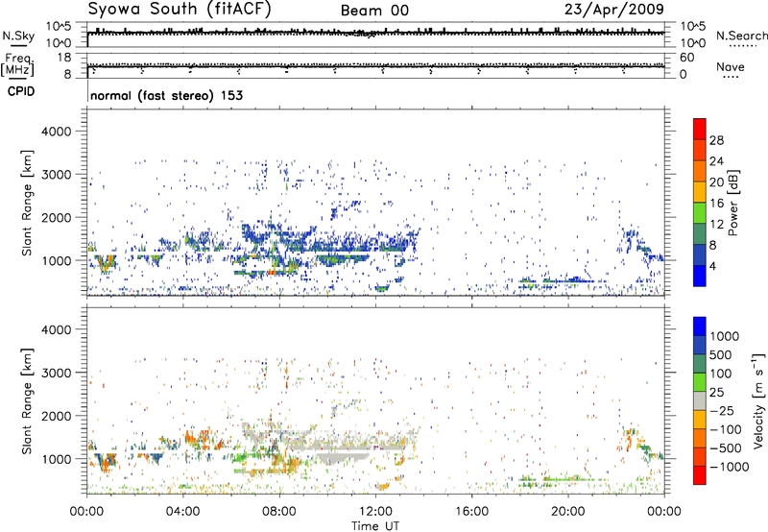The width and height of the screenshot is (768, 532).
Task: Click the 'Velocity [m s-1]' color bar label
Action: 758,400
